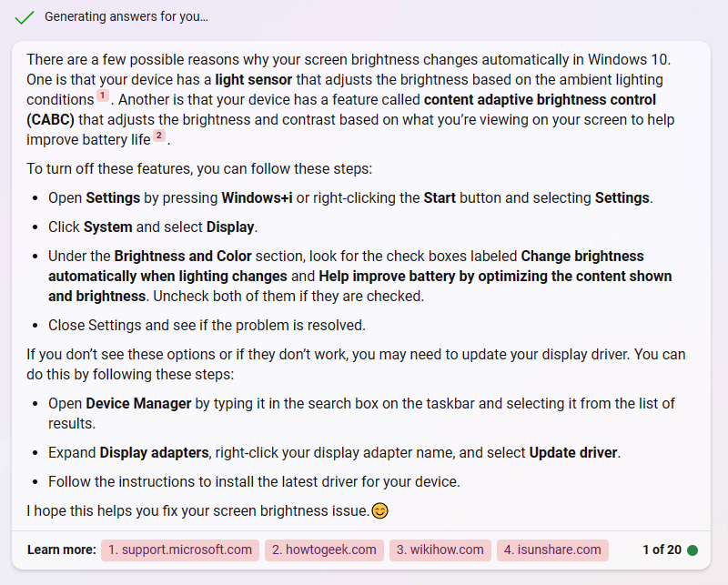
Task: Open the support.microsoft.com source link
Action: pyautogui.click(x=180, y=550)
